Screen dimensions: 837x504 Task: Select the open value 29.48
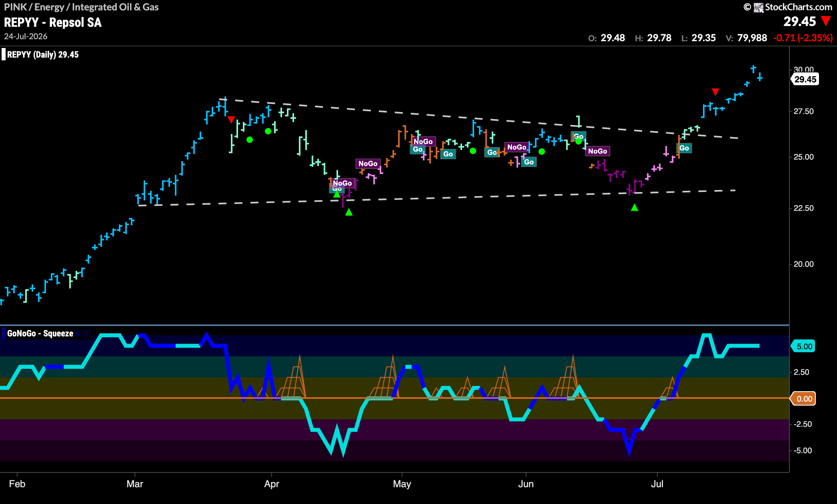click(x=613, y=38)
